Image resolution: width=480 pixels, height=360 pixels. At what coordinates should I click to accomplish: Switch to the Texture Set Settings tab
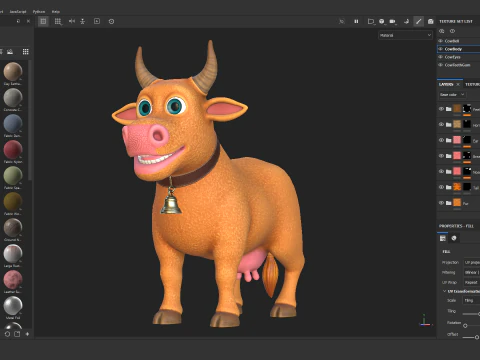click(472, 84)
